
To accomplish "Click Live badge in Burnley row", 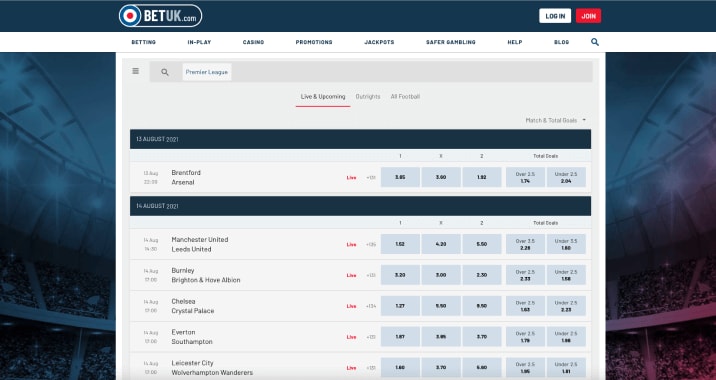I will [x=351, y=275].
